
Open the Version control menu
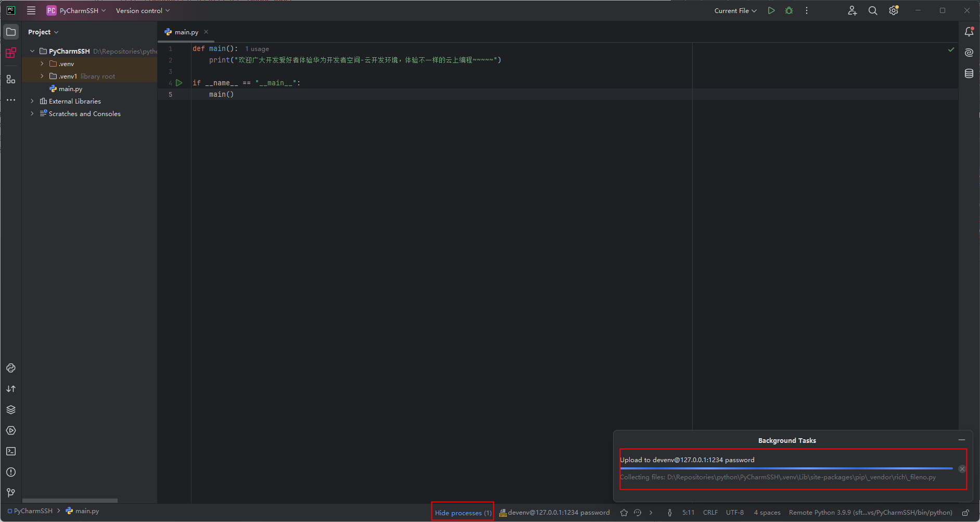142,10
